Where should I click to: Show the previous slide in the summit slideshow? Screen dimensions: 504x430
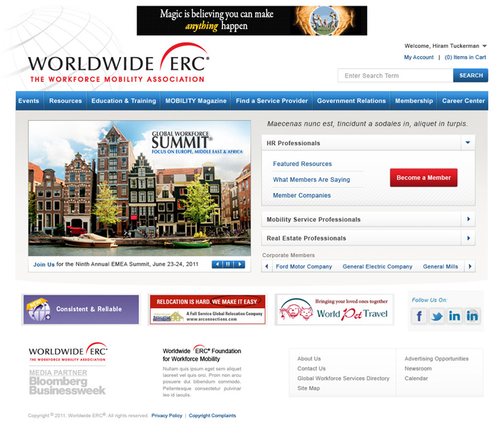pyautogui.click(x=217, y=264)
